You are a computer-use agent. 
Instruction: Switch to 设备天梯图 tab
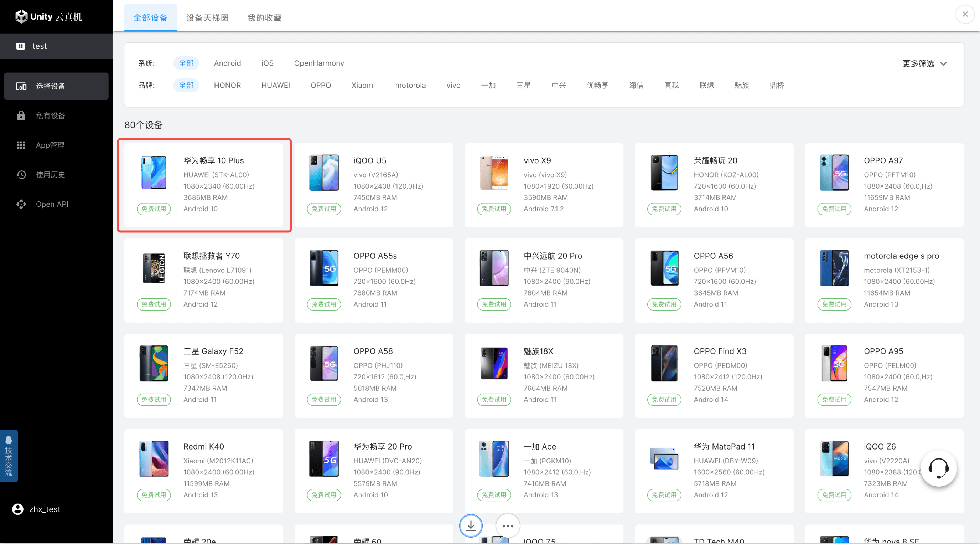[x=207, y=18]
